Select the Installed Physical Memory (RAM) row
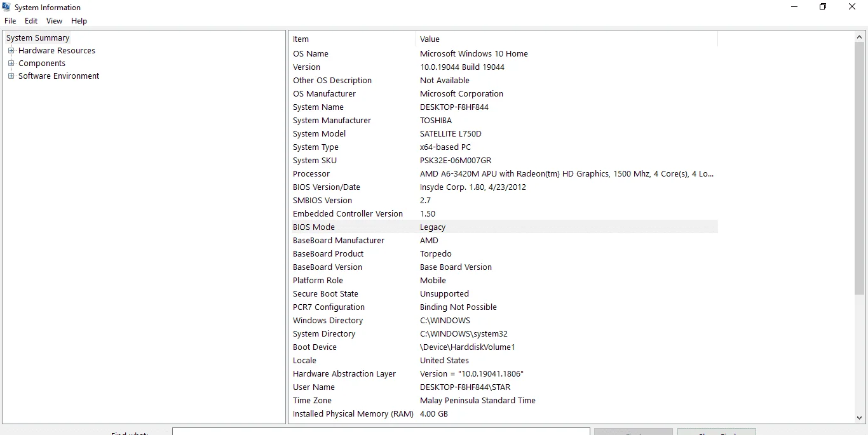Image resolution: width=868 pixels, height=435 pixels. pyautogui.click(x=503, y=414)
